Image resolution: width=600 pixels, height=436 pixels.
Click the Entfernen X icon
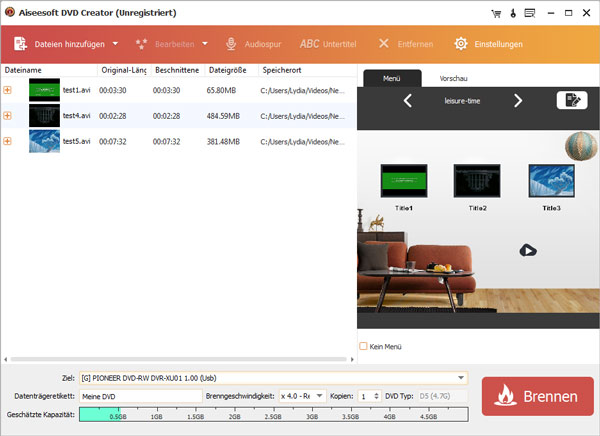(x=384, y=44)
